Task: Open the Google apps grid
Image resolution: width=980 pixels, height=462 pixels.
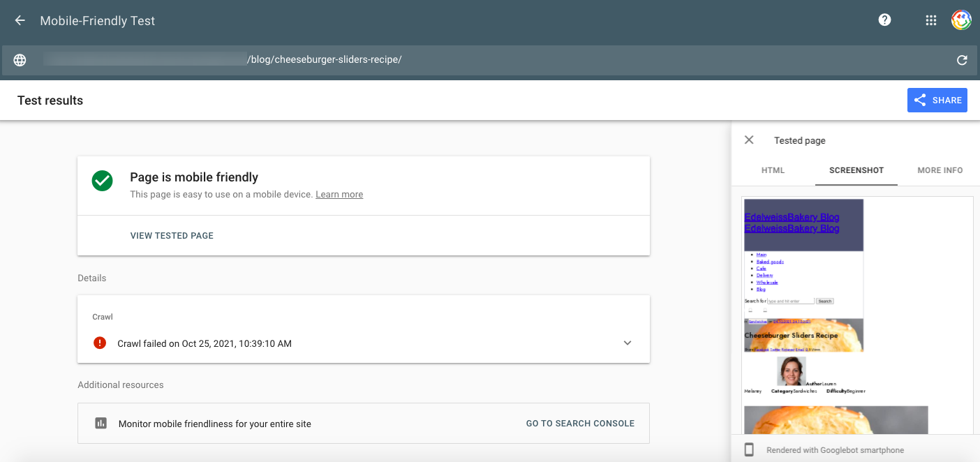Action: (x=930, y=20)
